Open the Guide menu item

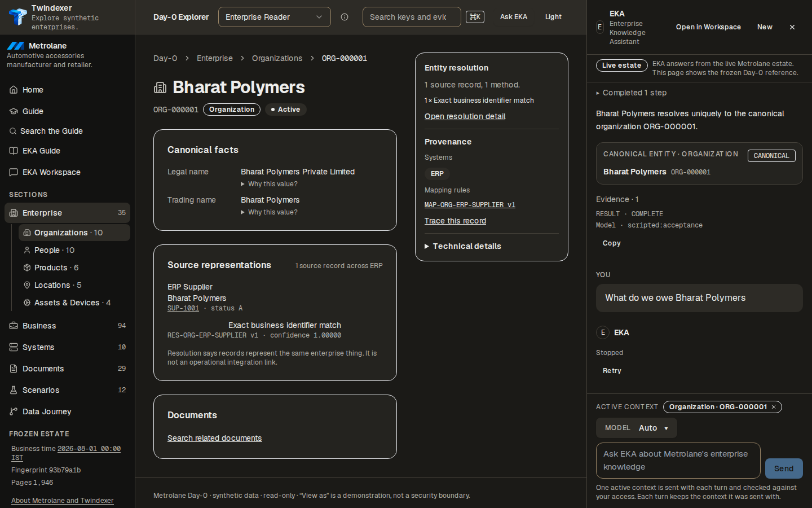point(68,111)
